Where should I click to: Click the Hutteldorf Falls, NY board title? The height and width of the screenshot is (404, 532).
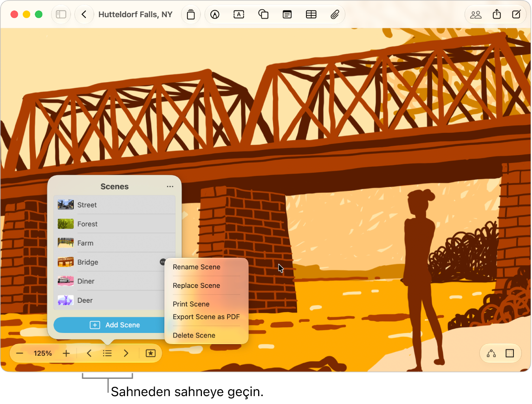tap(136, 14)
